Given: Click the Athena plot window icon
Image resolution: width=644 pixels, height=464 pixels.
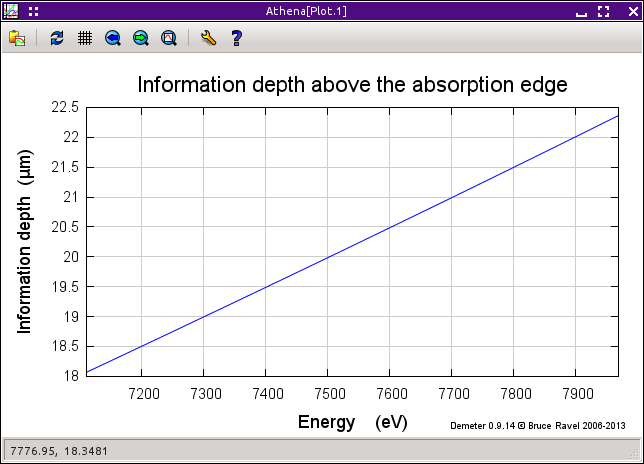Looking at the screenshot, I should coord(12,11).
